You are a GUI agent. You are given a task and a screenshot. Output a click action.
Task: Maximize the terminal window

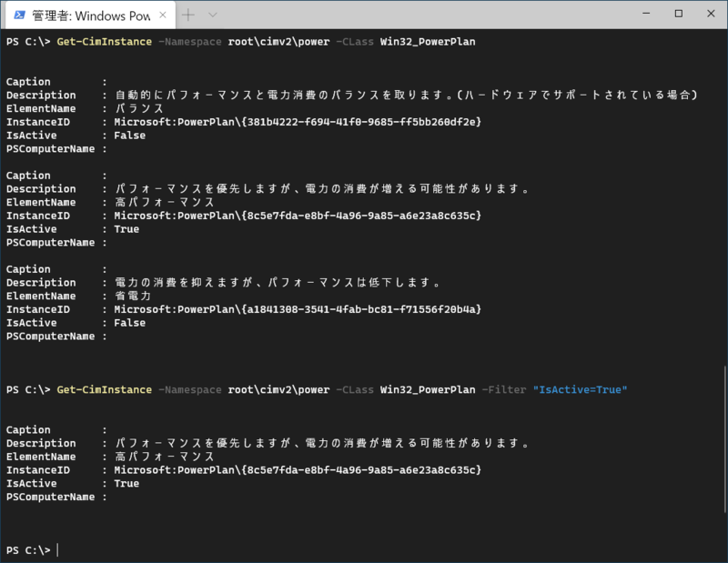pyautogui.click(x=678, y=14)
